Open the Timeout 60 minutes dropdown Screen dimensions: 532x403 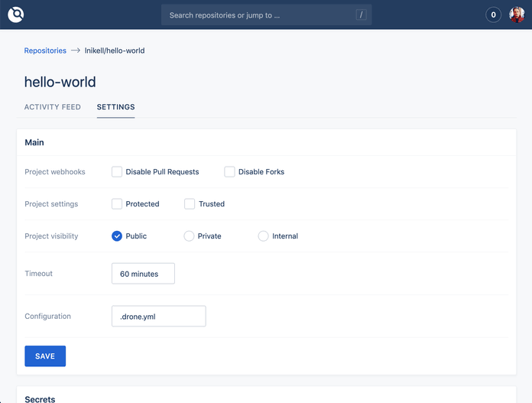143,274
